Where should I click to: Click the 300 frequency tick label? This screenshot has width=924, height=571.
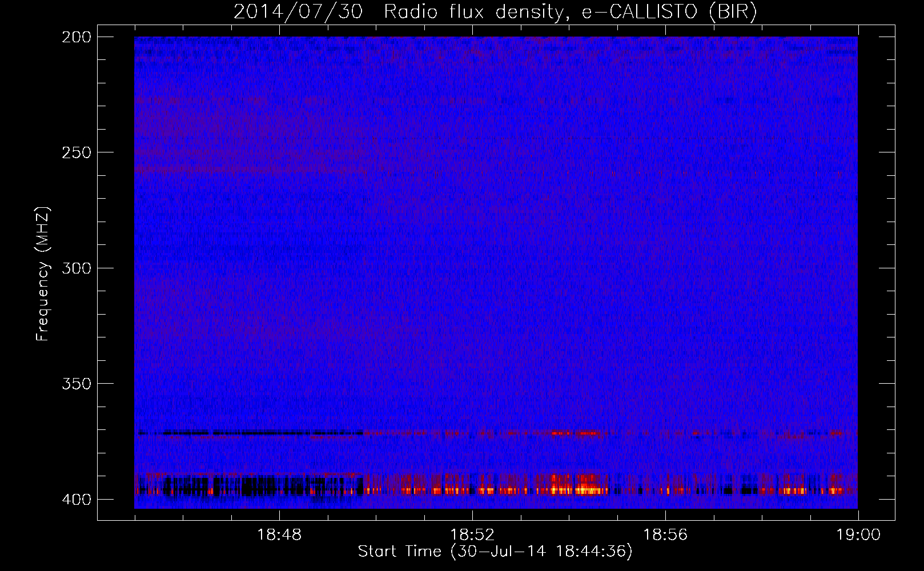pyautogui.click(x=76, y=268)
